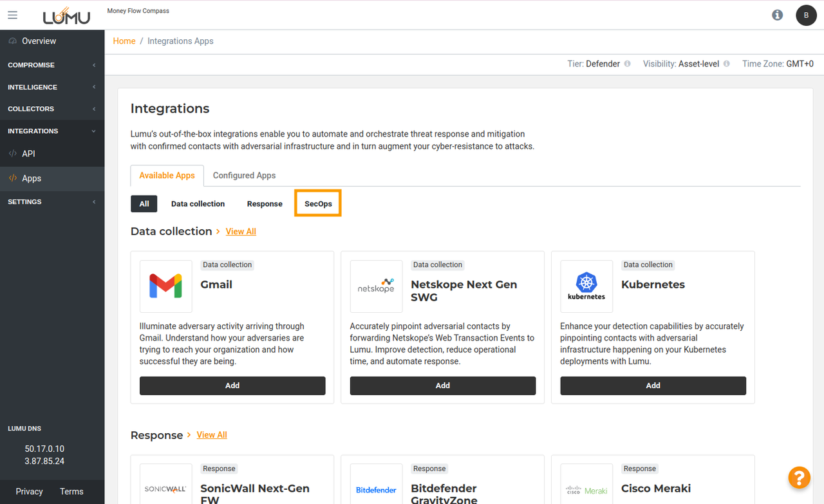Select the Response filter
Screen dimensions: 824x504
pos(265,203)
